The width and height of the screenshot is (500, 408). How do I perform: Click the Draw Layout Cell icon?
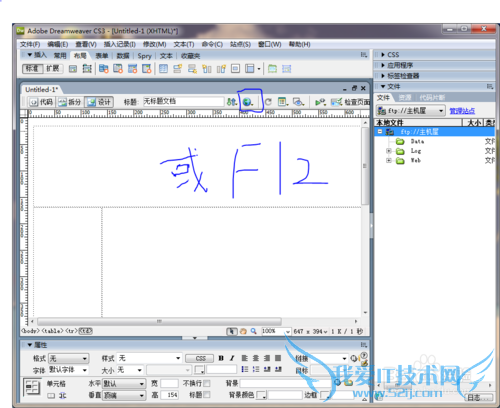click(287, 69)
